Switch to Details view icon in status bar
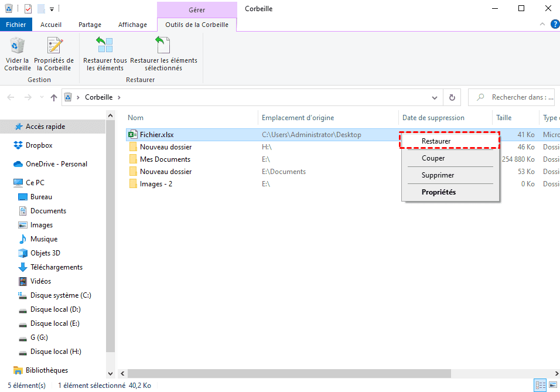This screenshot has width=560, height=392. tap(540, 385)
